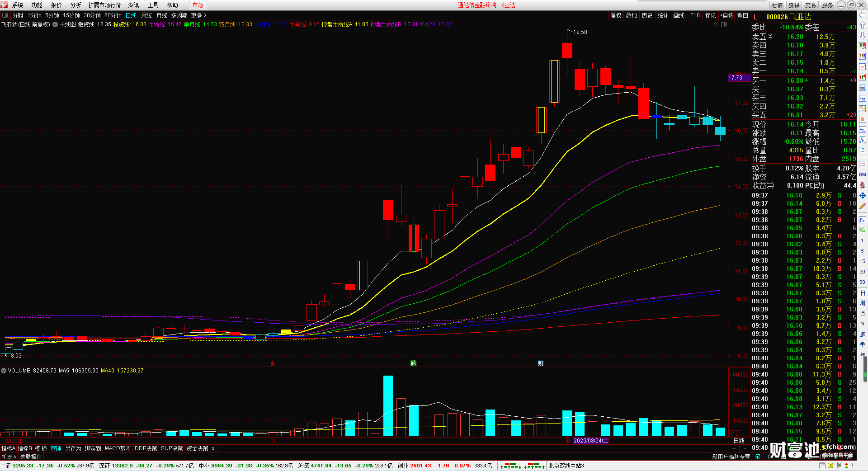Image resolution: width=868 pixels, height=471 pixels.
Task: Open the 报价 menu
Action: tap(57, 5)
